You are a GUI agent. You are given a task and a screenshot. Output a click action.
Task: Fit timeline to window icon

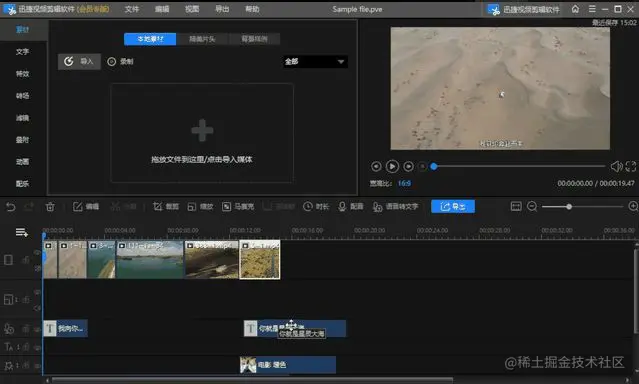click(x=516, y=207)
